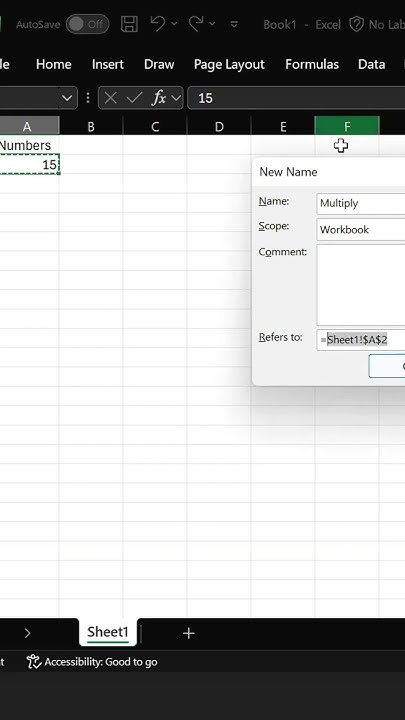Open the Undo history dropdown arrow
Viewport: 405px width, 720px height.
pyautogui.click(x=174, y=24)
